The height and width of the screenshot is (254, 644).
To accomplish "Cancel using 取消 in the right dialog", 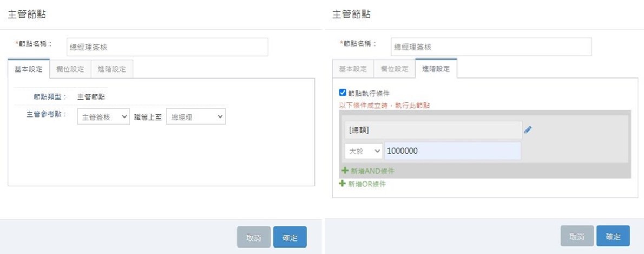I will tap(577, 237).
